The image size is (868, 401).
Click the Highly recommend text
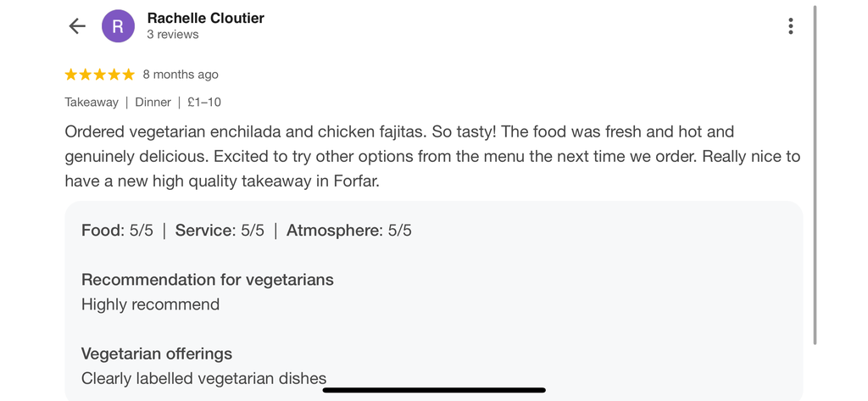pos(151,304)
